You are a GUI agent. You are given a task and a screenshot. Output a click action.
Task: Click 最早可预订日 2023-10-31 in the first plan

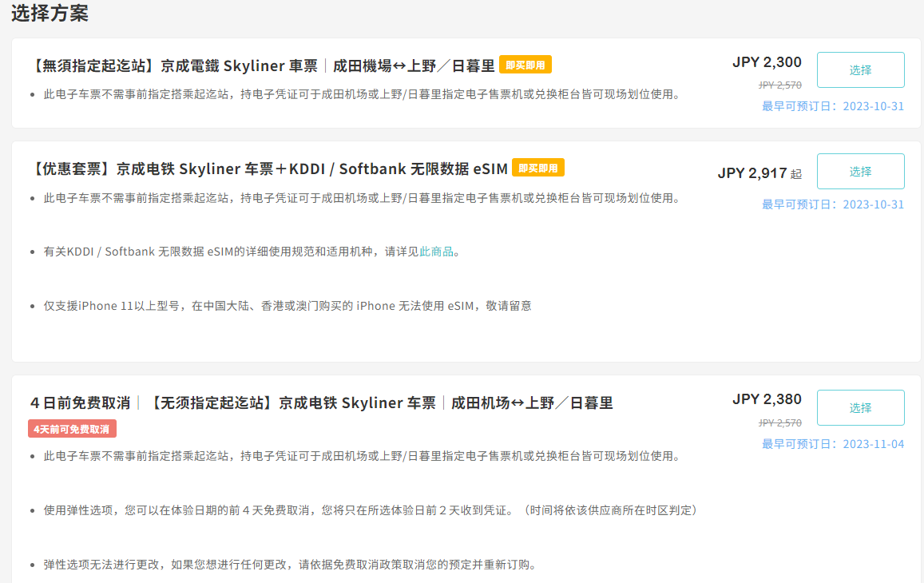[x=833, y=107]
